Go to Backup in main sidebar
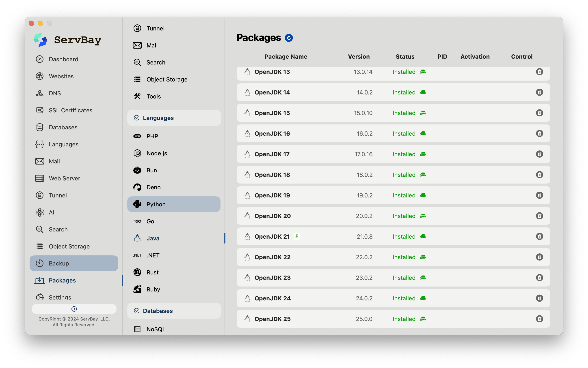 click(x=59, y=263)
